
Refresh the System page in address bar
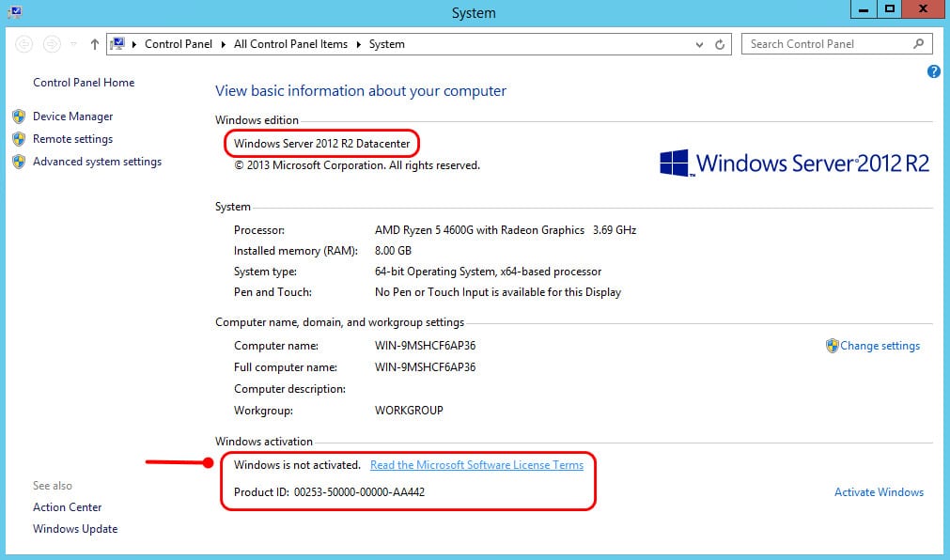coord(720,44)
